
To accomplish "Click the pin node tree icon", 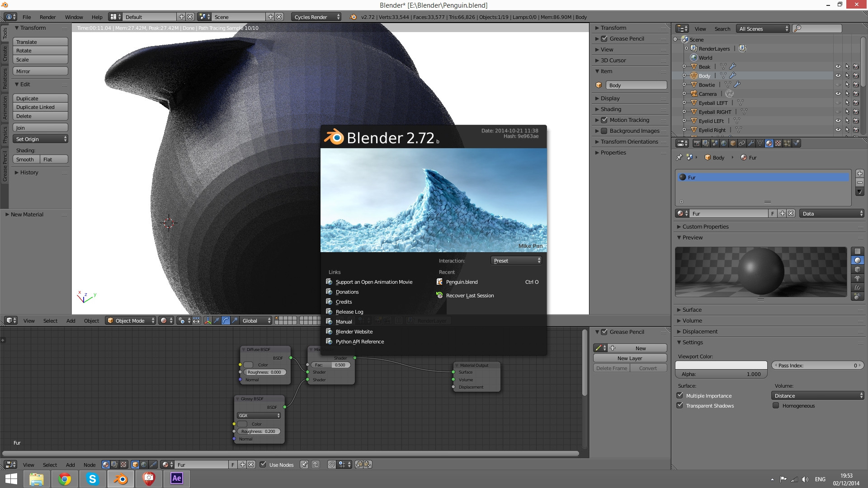I will [x=304, y=465].
